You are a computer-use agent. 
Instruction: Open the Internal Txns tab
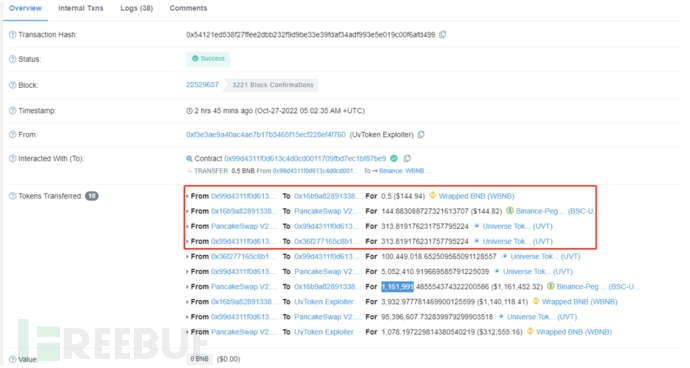point(81,8)
